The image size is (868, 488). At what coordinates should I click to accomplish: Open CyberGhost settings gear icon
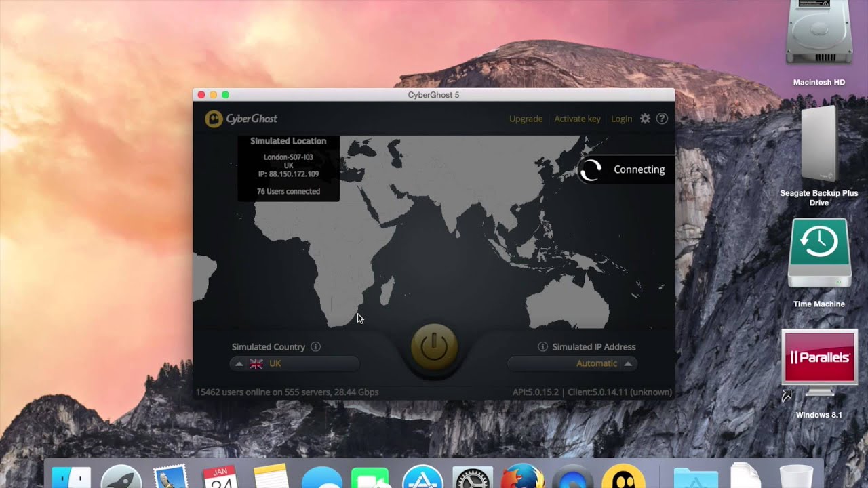coord(645,119)
